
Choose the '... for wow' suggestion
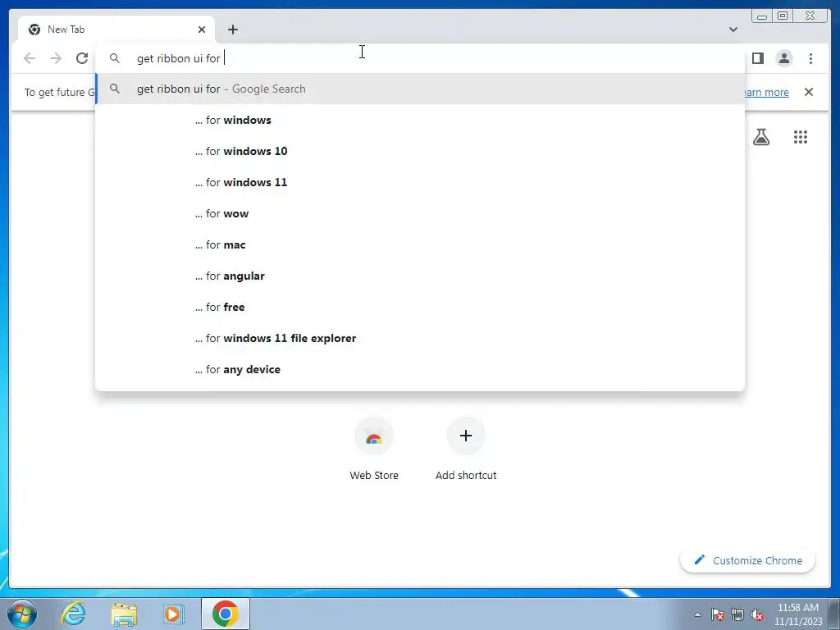pos(420,213)
